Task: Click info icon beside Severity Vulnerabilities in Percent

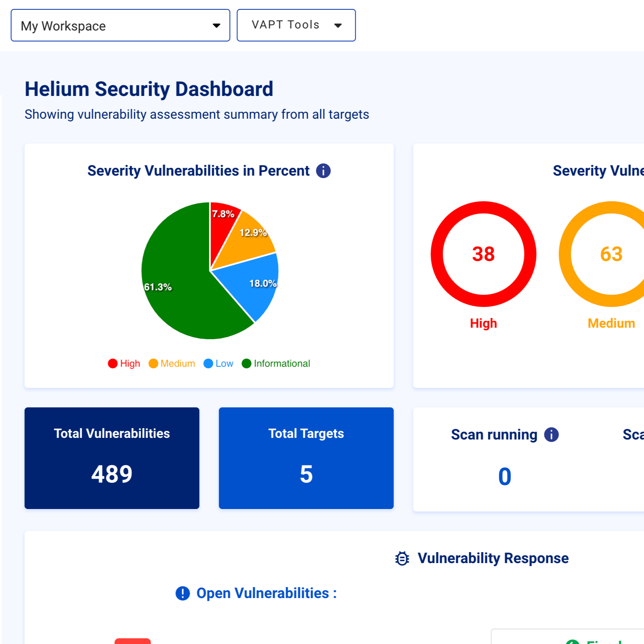Action: 323,171
